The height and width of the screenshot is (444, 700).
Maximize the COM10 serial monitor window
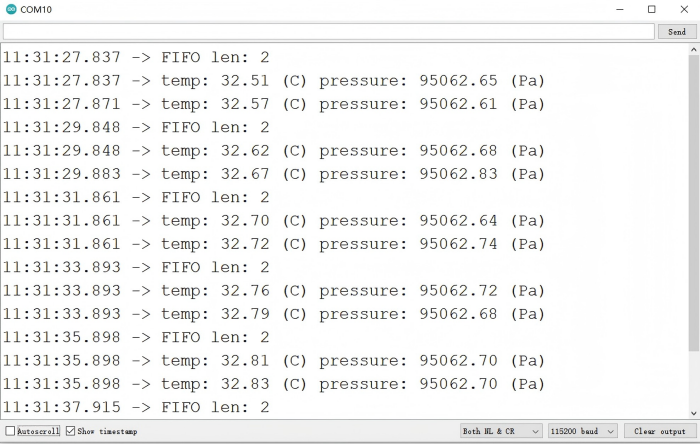651,9
